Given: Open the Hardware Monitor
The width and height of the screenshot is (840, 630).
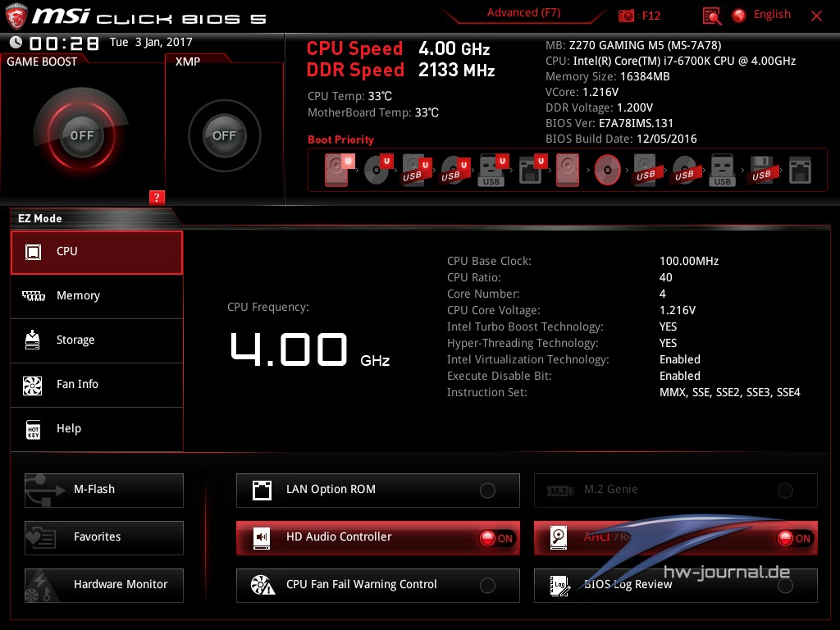Looking at the screenshot, I should pos(104,585).
